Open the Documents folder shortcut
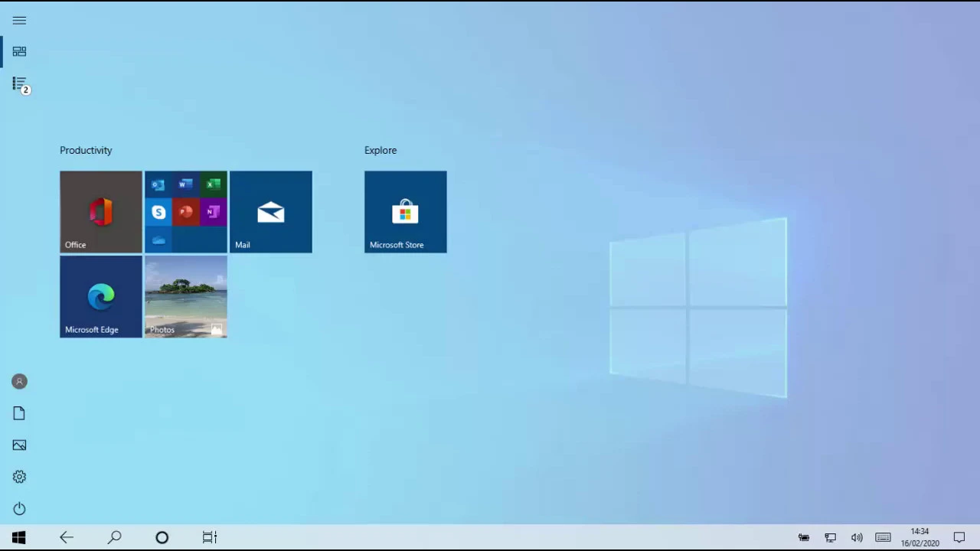Viewport: 980px width, 551px height. (19, 413)
